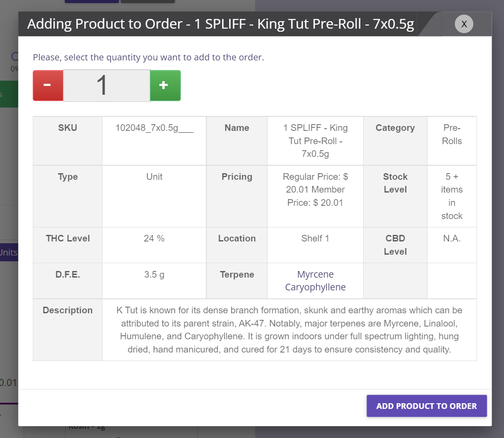Click the Unit value in the Type row

(154, 177)
